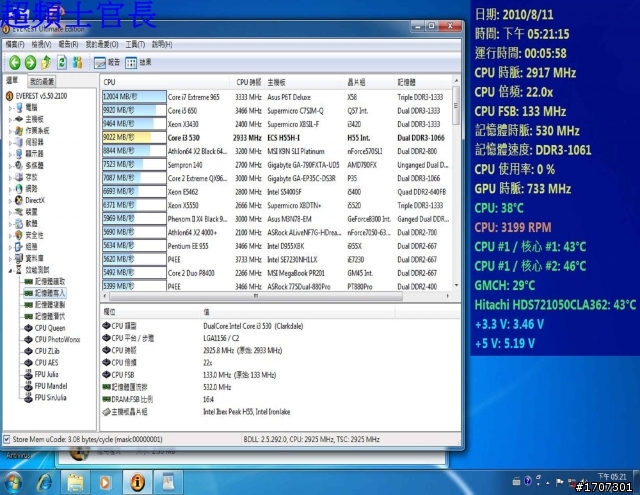Screen dimensions: 640x495
Task: Select 記憶體寫入 memory write benchmark
Action: [44, 293]
